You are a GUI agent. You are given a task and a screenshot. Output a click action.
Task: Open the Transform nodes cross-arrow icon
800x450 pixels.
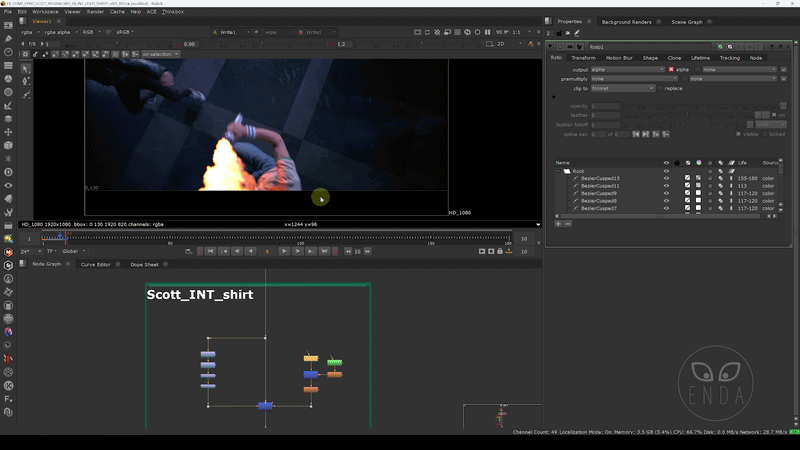(x=8, y=132)
